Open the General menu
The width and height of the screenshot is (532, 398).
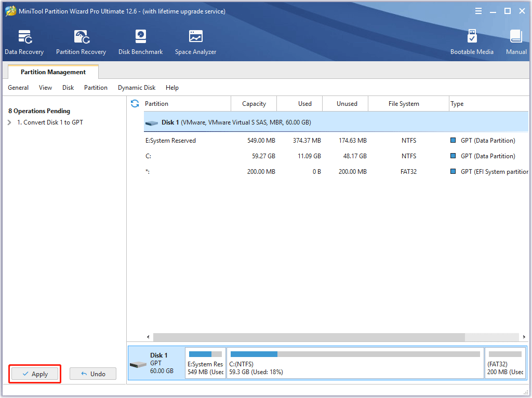pyautogui.click(x=18, y=88)
